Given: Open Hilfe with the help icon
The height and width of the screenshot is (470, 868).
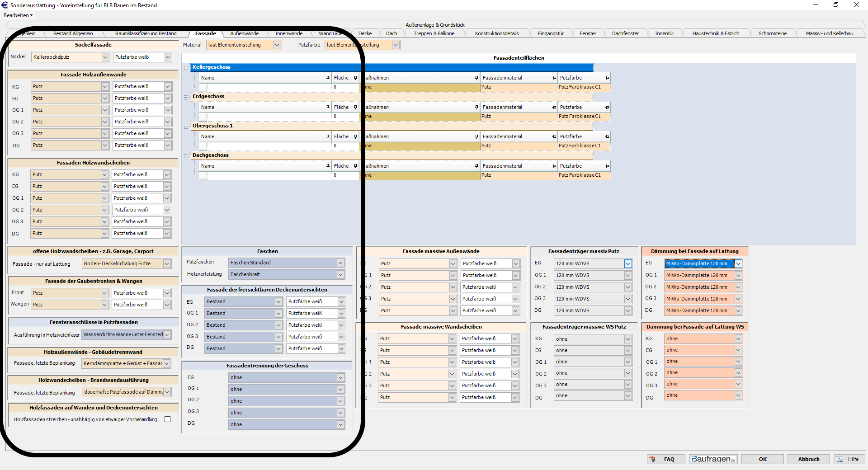Looking at the screenshot, I should click(x=849, y=459).
